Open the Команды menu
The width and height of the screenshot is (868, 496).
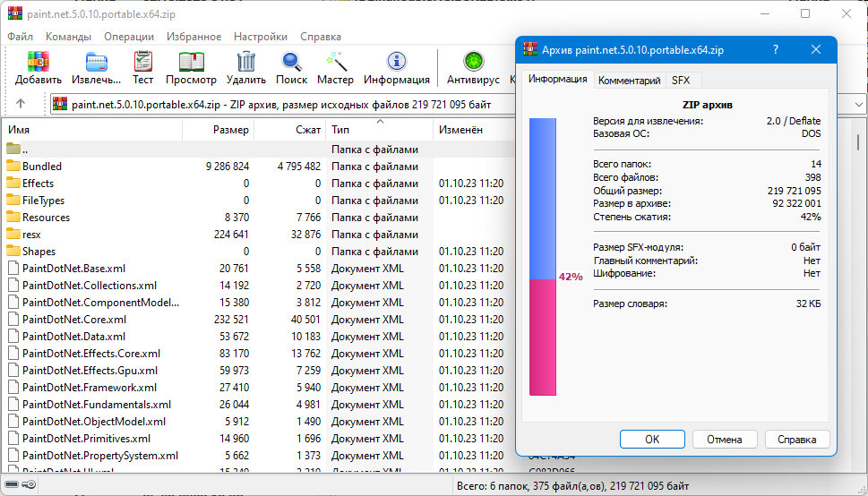[x=69, y=37]
